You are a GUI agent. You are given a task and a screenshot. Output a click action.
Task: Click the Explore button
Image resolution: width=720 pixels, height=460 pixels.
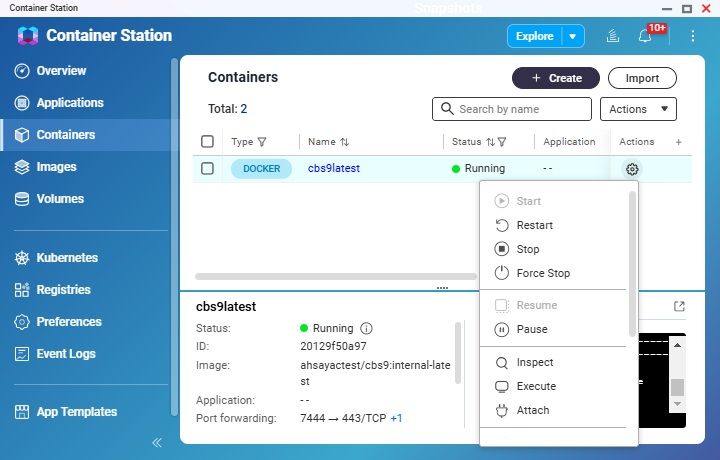coord(534,36)
